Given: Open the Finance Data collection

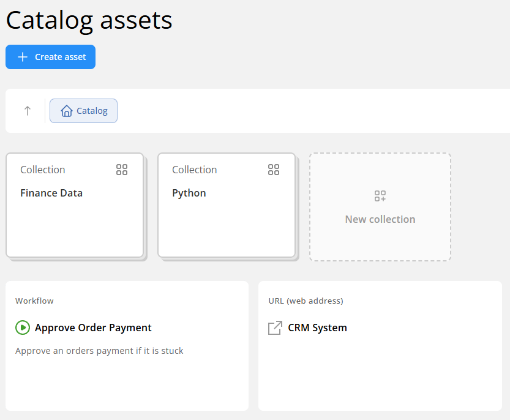Looking at the screenshot, I should tap(51, 193).
